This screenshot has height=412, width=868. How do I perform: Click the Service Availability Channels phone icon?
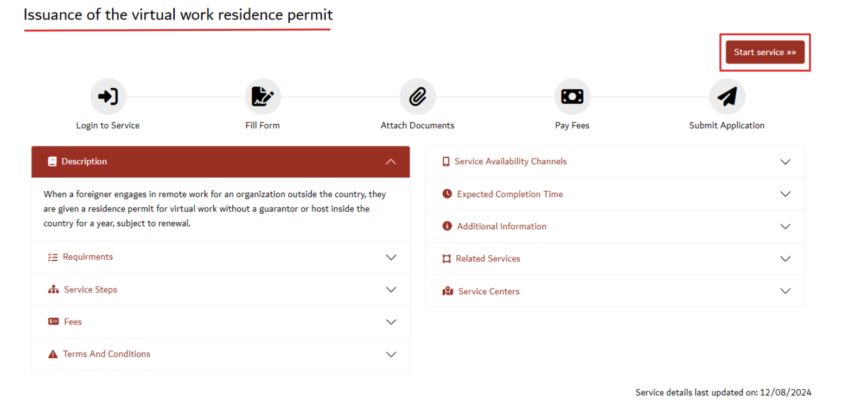[x=446, y=162]
